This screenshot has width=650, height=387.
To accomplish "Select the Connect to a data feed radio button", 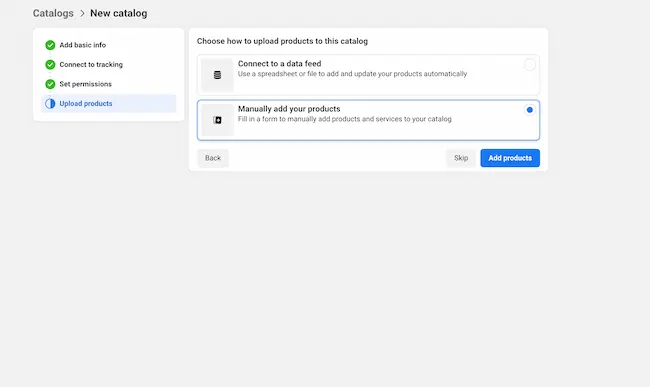I will click(529, 65).
